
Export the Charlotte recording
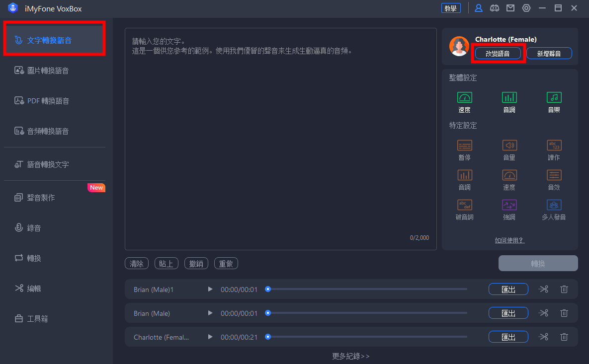tap(508, 337)
